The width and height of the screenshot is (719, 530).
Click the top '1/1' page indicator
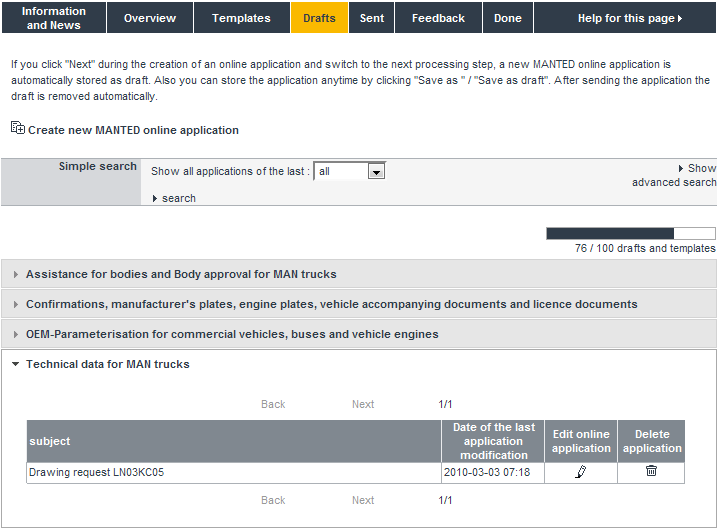445,404
